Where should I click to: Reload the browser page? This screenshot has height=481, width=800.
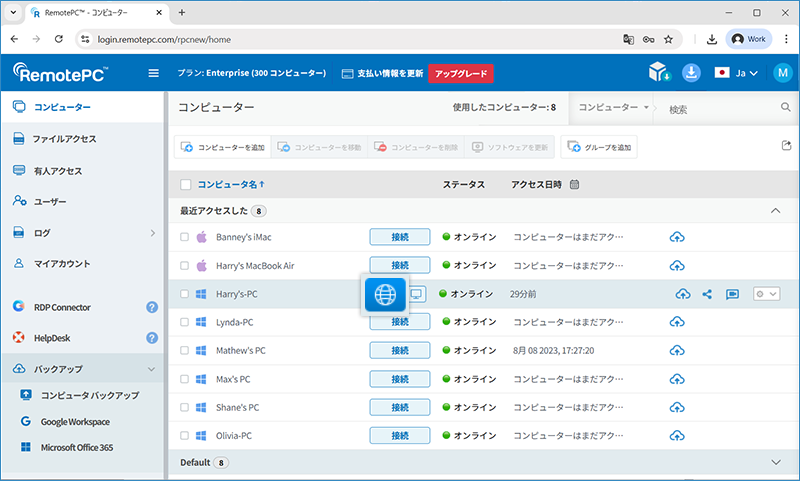[59, 39]
